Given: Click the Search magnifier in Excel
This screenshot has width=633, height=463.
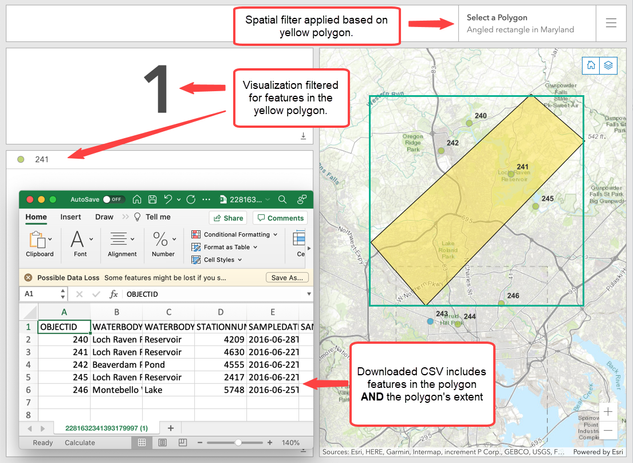Looking at the screenshot, I should point(282,199).
